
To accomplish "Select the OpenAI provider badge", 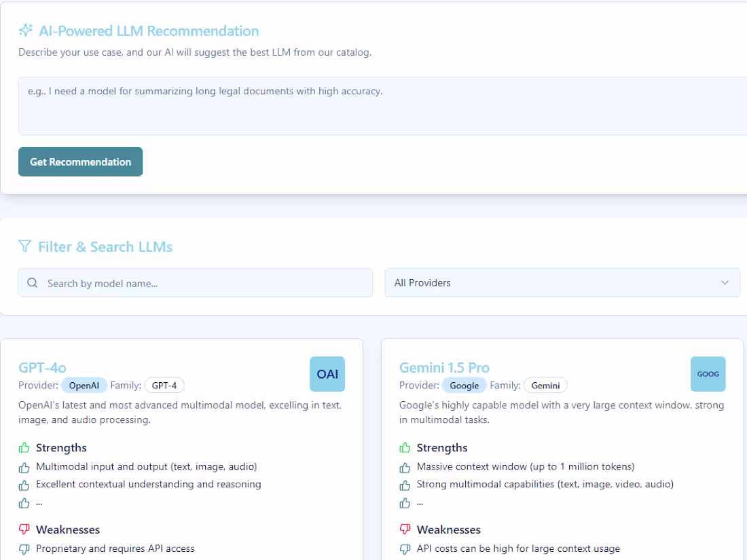I will [x=84, y=385].
